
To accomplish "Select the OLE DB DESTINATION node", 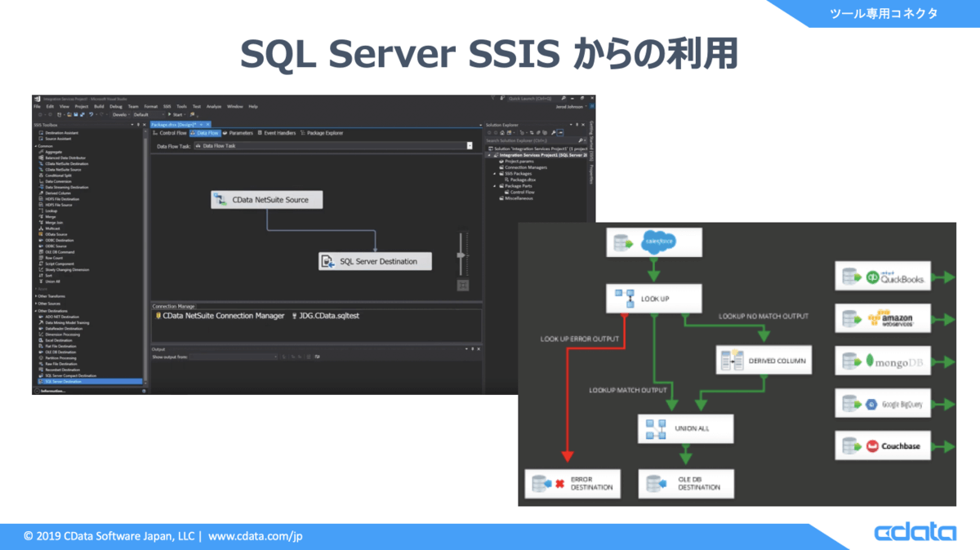I will [685, 483].
